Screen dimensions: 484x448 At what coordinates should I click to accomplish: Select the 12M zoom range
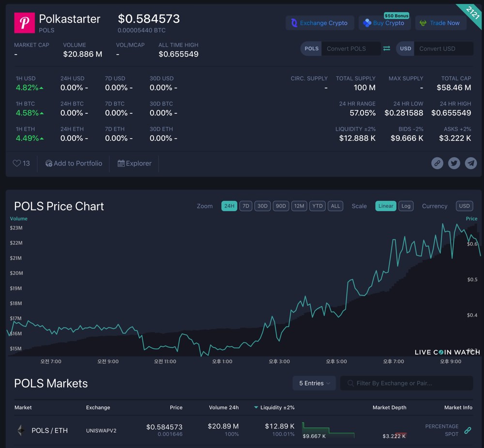(299, 206)
